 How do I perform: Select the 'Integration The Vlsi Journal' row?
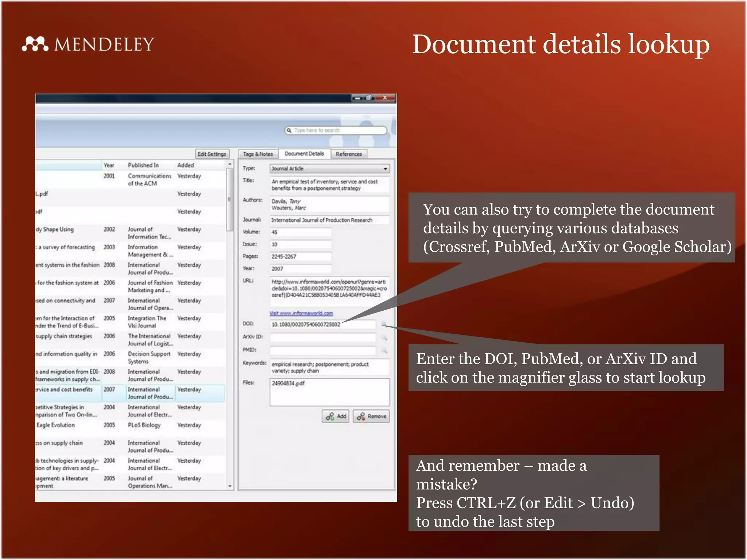[x=131, y=322]
